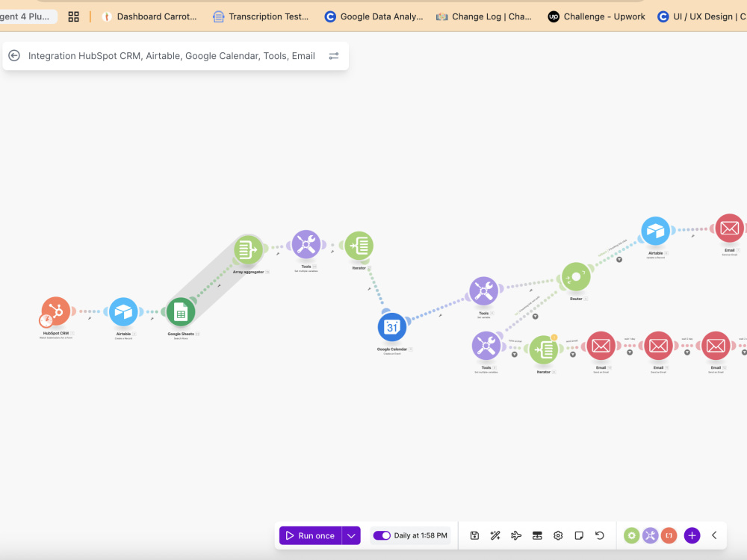Select the Iterator module above Google Calendar
This screenshot has height=560, width=747.
(x=359, y=246)
